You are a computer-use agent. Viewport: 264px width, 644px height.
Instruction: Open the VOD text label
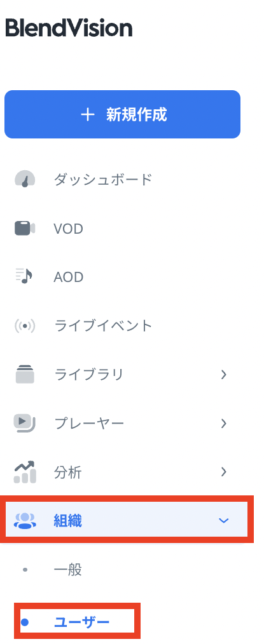[68, 229]
